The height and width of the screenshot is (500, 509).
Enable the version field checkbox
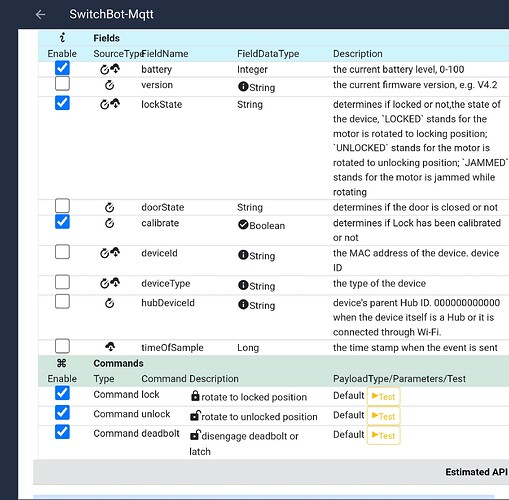pyautogui.click(x=62, y=83)
